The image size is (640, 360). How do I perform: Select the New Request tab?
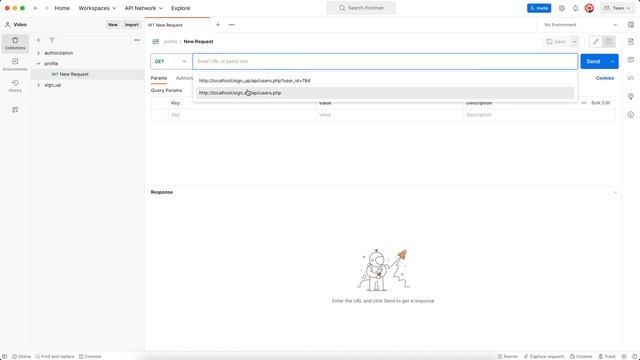[178, 25]
